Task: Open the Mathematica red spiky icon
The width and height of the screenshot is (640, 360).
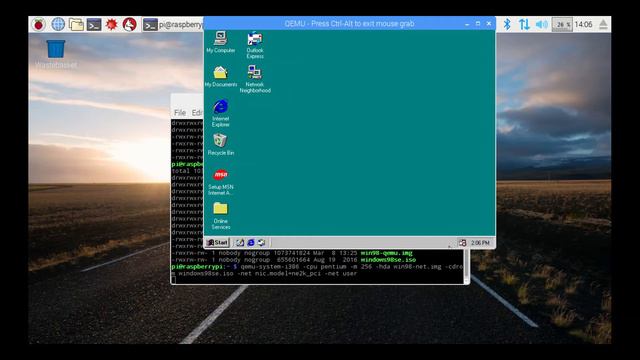Action: (x=111, y=24)
